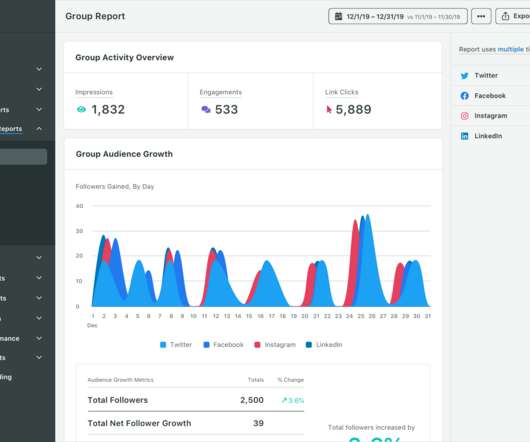Click the Dec month label under chart axis

pyautogui.click(x=92, y=325)
